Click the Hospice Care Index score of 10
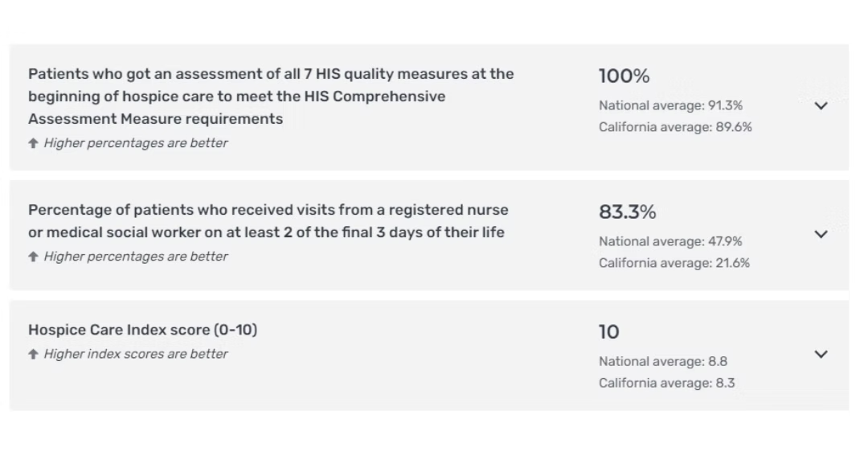Screen dimensions: 868x460 (x=608, y=332)
